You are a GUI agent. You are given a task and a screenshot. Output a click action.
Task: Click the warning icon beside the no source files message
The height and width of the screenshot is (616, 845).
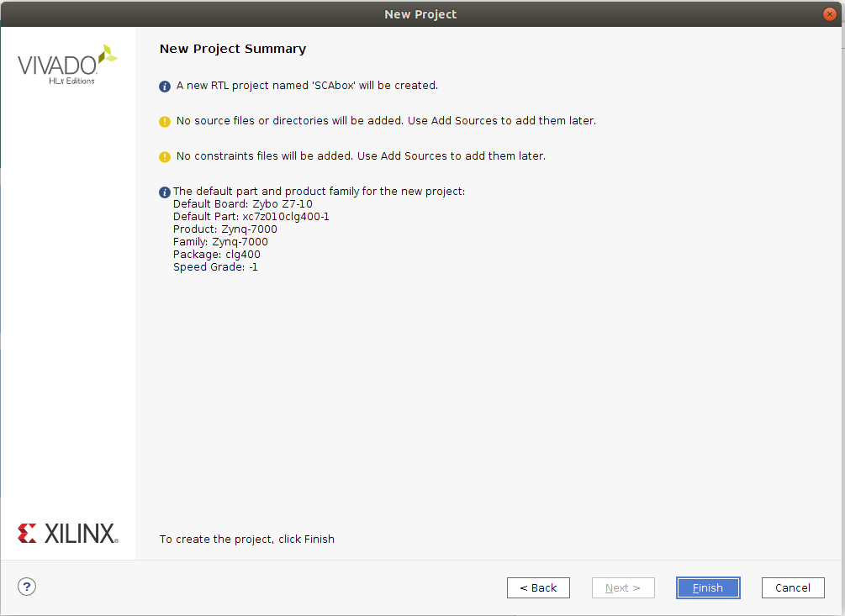[x=165, y=121]
